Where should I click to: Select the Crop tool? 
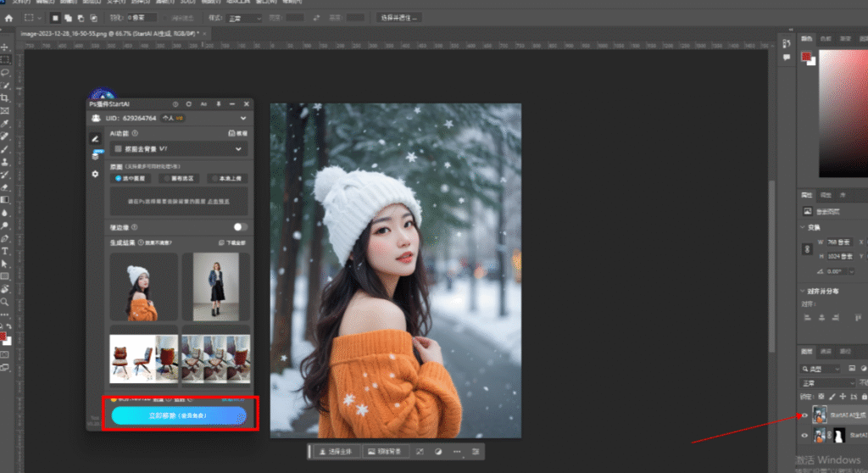tap(5, 98)
